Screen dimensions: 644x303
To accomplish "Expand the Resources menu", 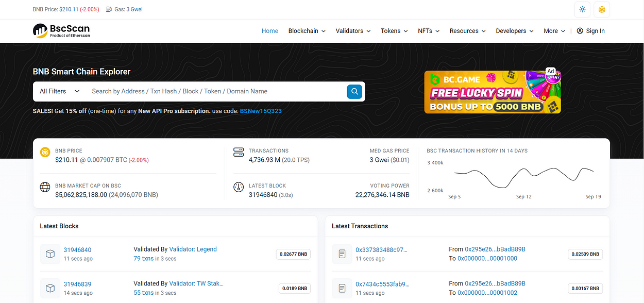I will [x=468, y=31].
